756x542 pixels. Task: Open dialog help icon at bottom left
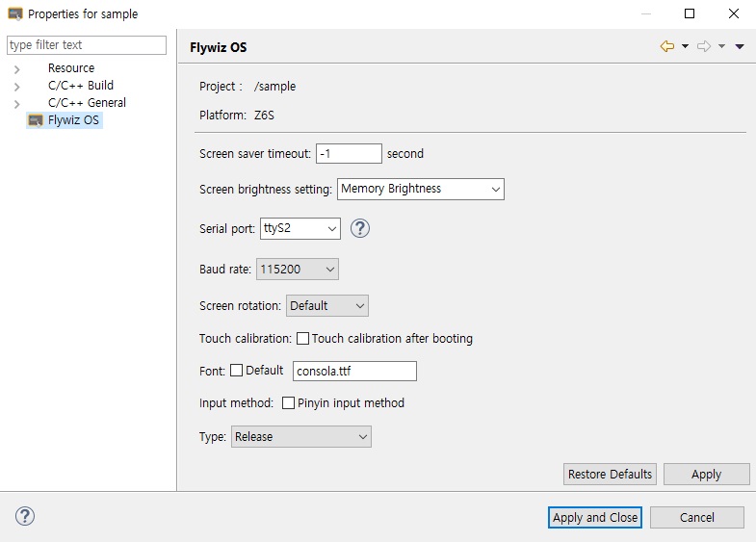coord(25,516)
